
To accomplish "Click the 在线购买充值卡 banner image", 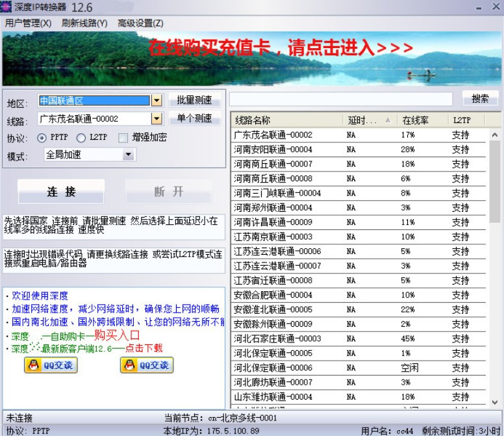I will pyautogui.click(x=251, y=59).
